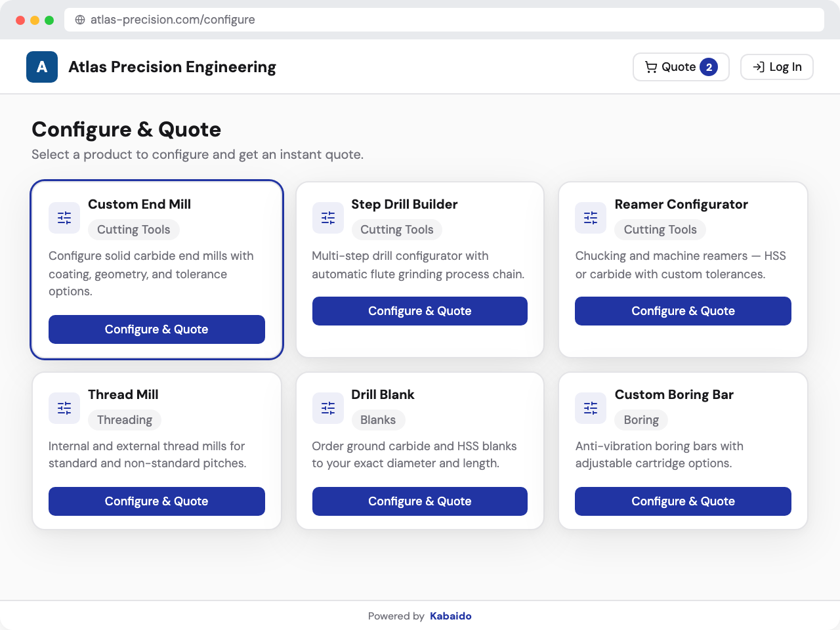Select the Boring tag on Custom Boring Bar
The image size is (840, 630).
[640, 419]
